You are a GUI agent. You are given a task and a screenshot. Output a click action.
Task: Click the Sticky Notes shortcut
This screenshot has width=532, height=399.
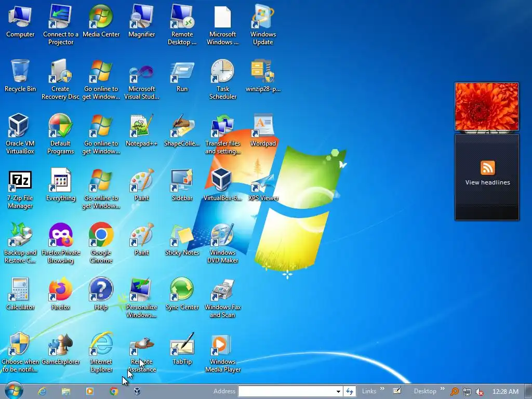[x=182, y=240]
